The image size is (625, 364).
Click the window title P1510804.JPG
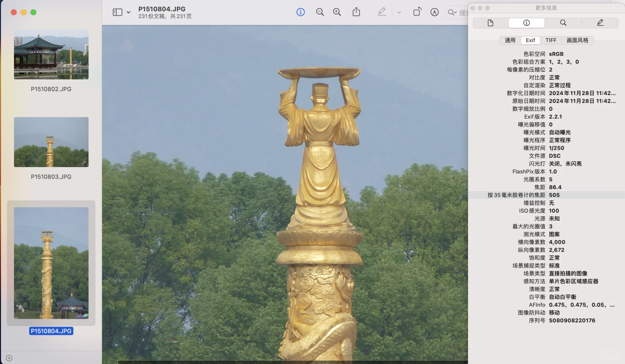[162, 9]
